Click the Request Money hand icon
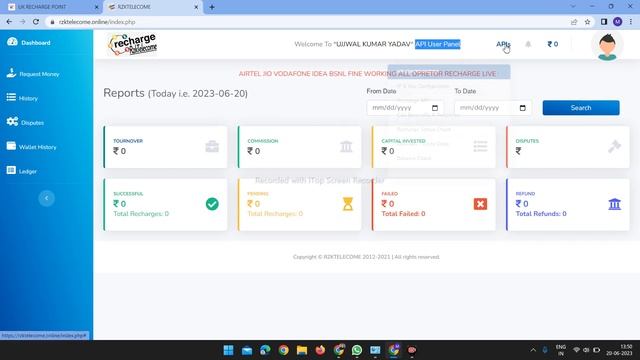This screenshot has height=360, width=640. [x=11, y=73]
